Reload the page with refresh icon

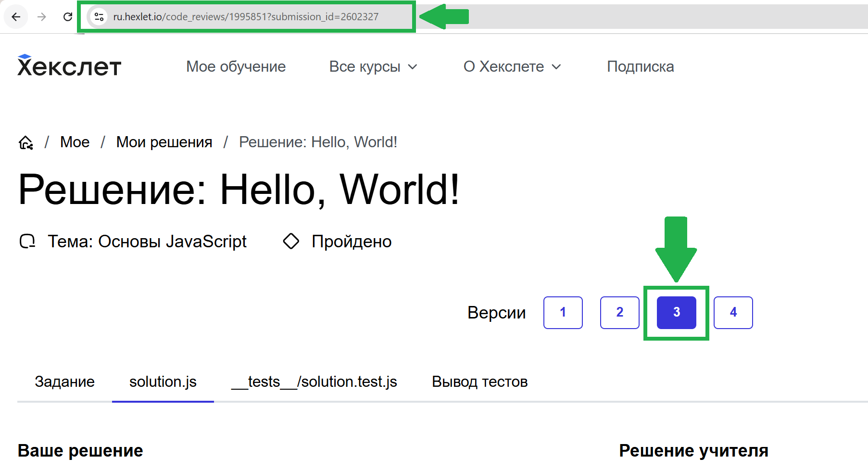pyautogui.click(x=68, y=17)
